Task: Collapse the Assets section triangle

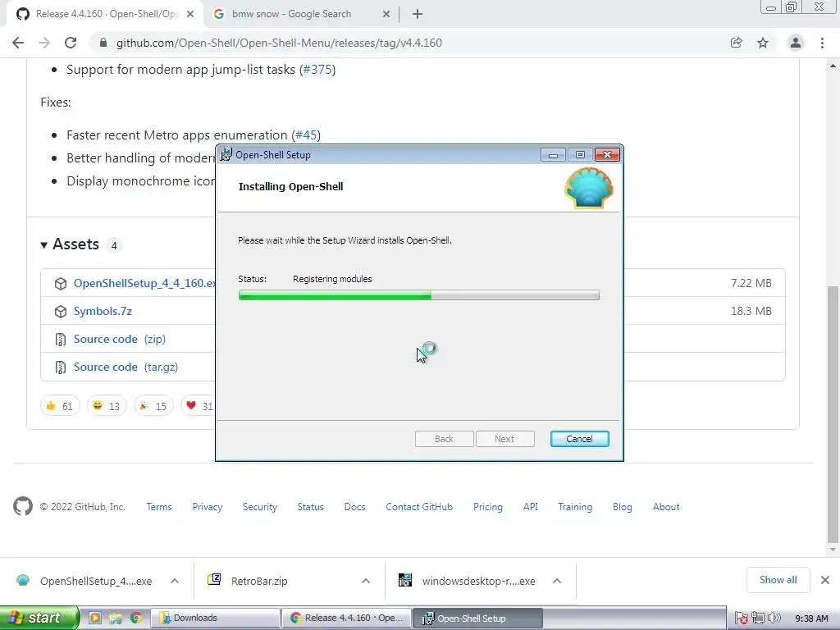Action: tap(44, 244)
